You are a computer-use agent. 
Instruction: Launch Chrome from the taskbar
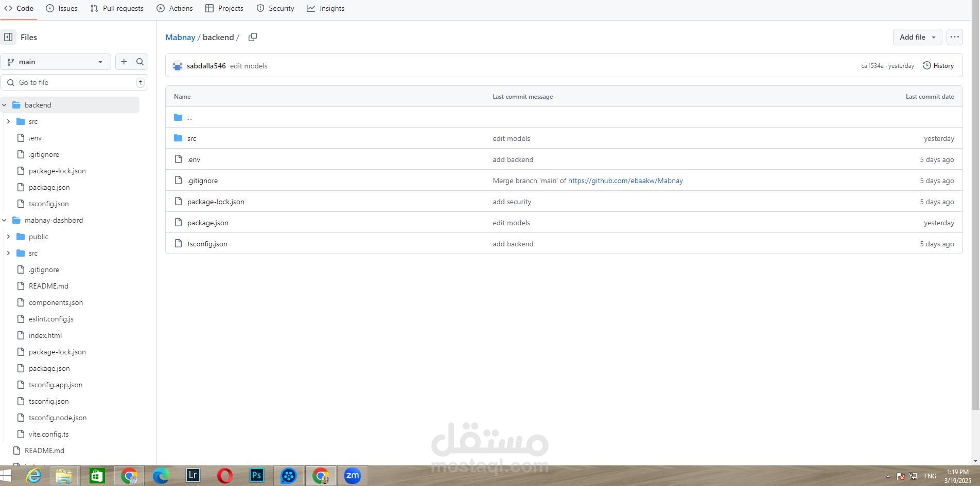point(129,476)
